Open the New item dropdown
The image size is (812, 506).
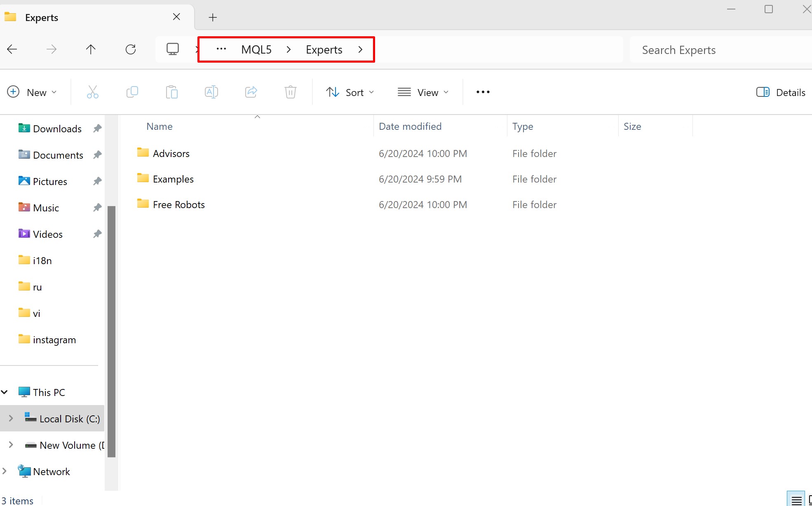[32, 92]
